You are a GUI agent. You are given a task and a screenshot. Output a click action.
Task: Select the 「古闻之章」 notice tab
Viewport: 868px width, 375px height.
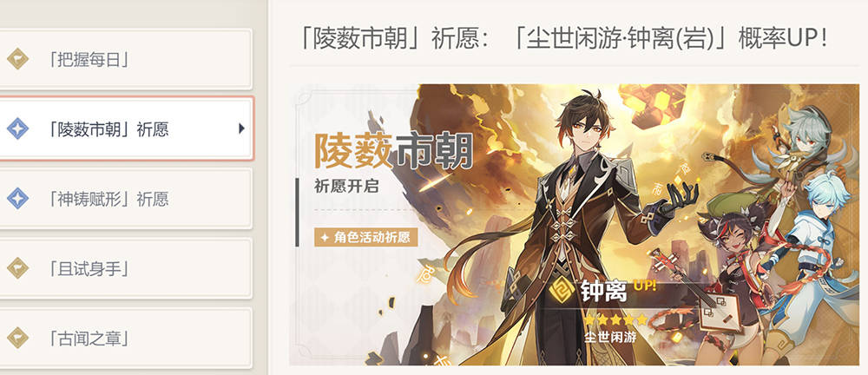coord(125,338)
